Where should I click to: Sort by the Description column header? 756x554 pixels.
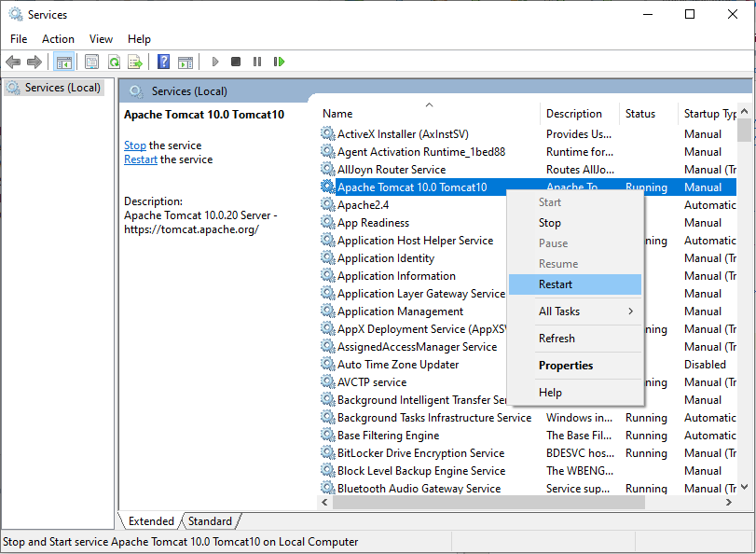[580, 114]
